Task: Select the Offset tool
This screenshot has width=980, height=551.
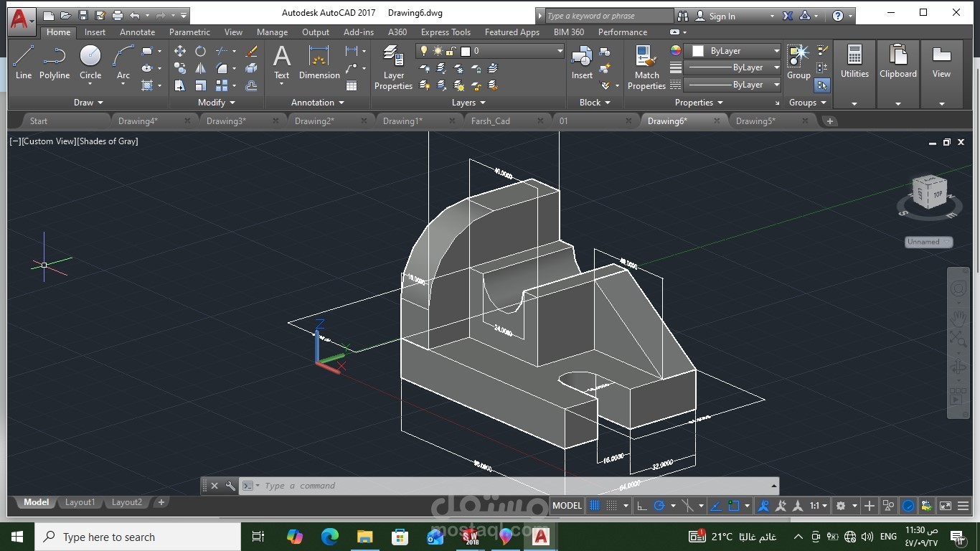Action: coord(251,85)
